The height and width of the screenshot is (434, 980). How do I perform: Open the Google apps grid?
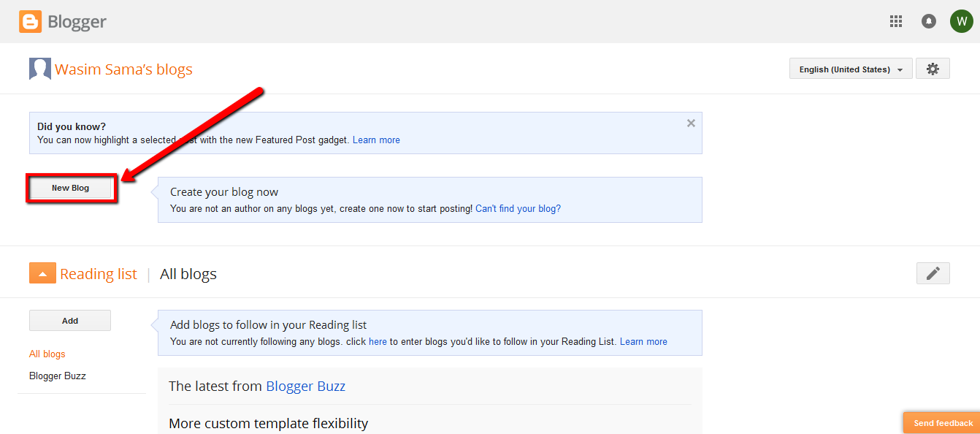click(x=896, y=21)
